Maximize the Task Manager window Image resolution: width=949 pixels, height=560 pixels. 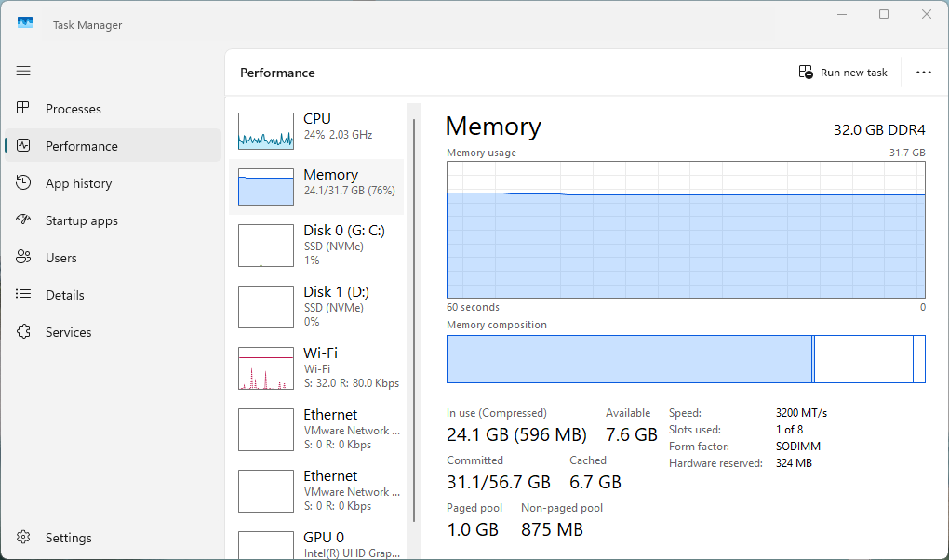pos(884,14)
